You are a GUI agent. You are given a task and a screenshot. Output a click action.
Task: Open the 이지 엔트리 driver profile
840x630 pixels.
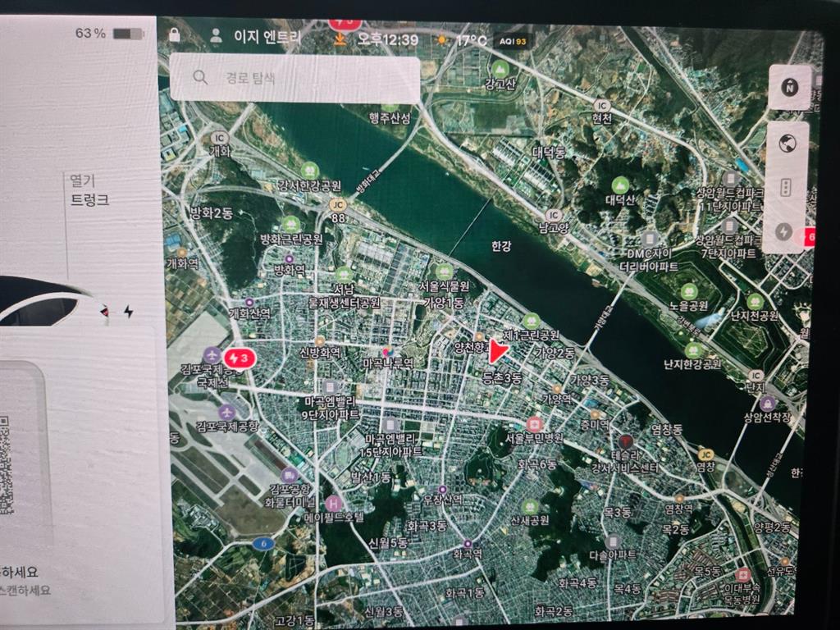pyautogui.click(x=257, y=37)
